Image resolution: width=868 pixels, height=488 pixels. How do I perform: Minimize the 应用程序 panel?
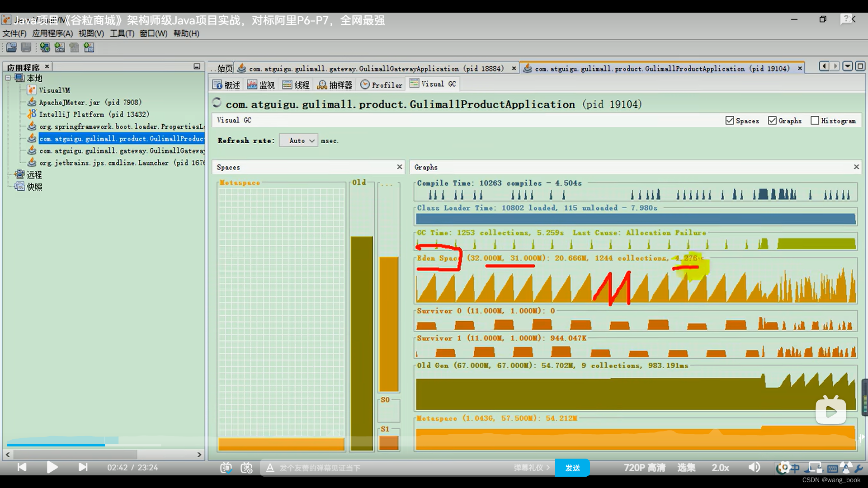[x=197, y=66]
